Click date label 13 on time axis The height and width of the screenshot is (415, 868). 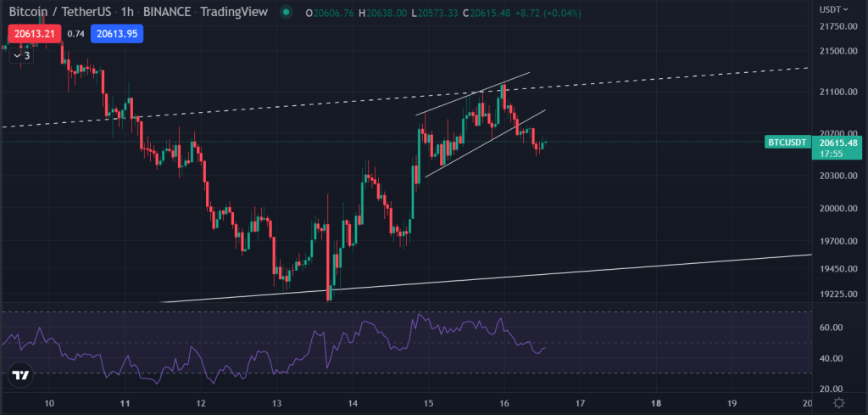pyautogui.click(x=277, y=403)
